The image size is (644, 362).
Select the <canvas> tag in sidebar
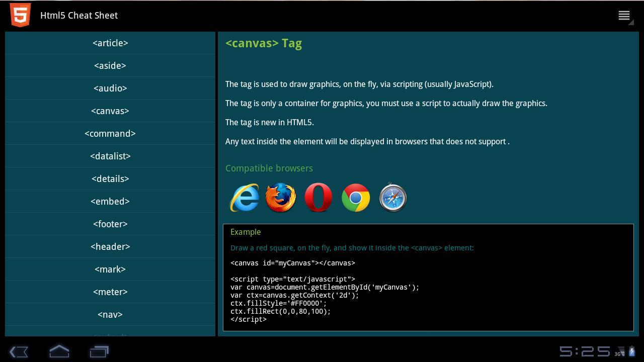coord(110,111)
